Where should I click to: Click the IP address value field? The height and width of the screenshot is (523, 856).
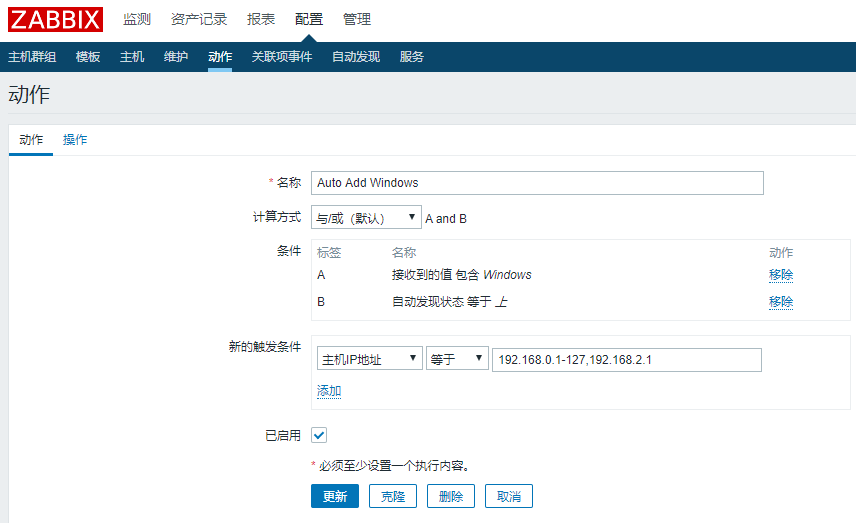pyautogui.click(x=627, y=359)
